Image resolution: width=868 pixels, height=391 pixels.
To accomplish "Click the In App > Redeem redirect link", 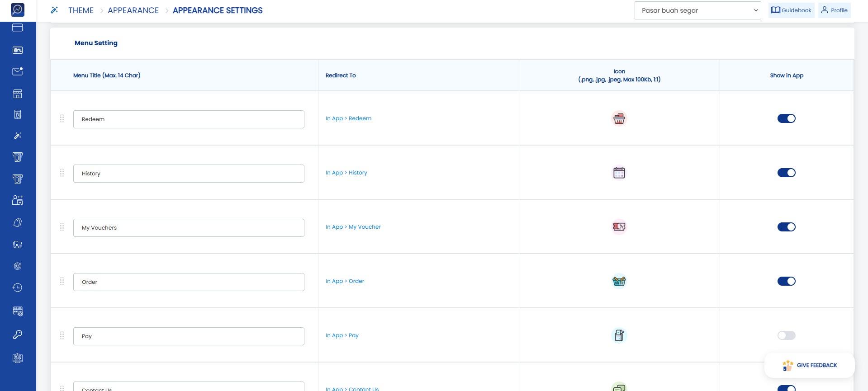I will 348,118.
